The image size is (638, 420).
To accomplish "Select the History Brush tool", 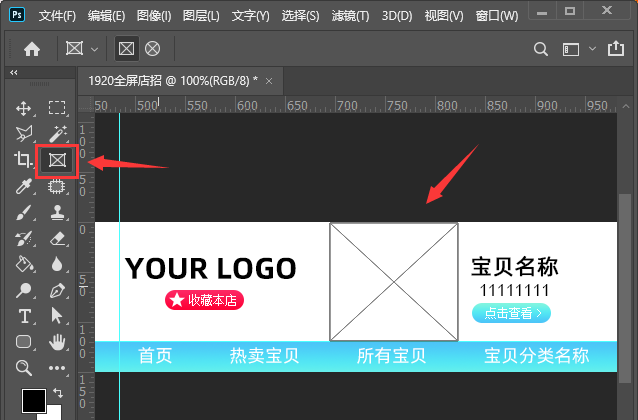I will pos(23,239).
